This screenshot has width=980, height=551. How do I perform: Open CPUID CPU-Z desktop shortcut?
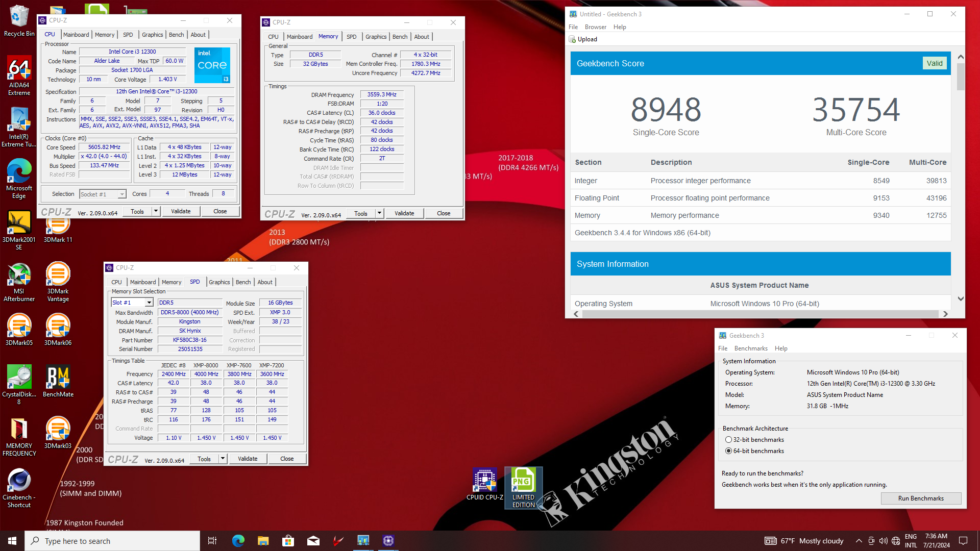point(484,484)
